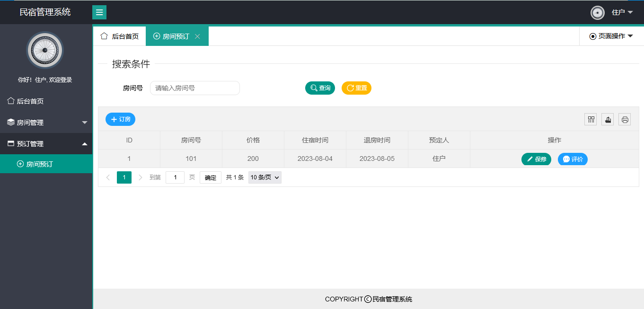Click the 重置 reset button

click(x=356, y=88)
